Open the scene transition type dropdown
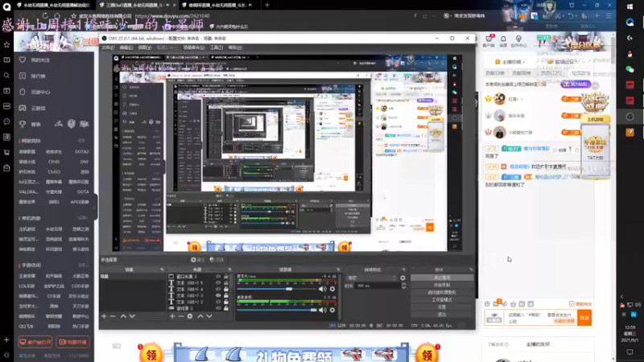Screen dimensions: 644x362 click(x=372, y=278)
